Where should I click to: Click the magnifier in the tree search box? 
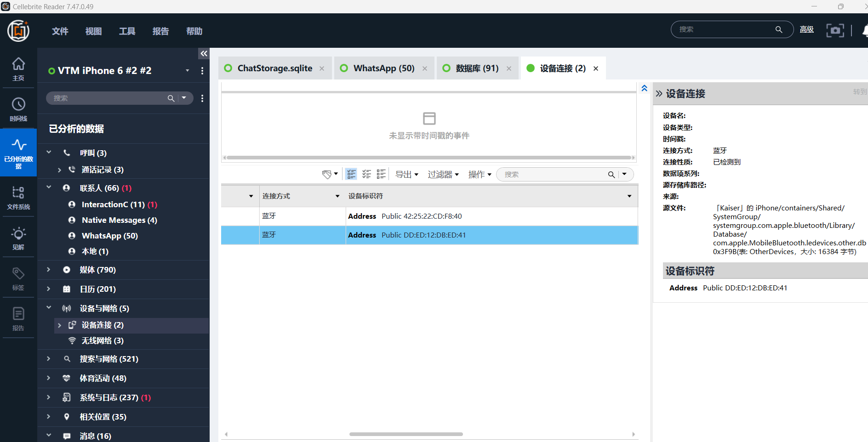(x=171, y=98)
